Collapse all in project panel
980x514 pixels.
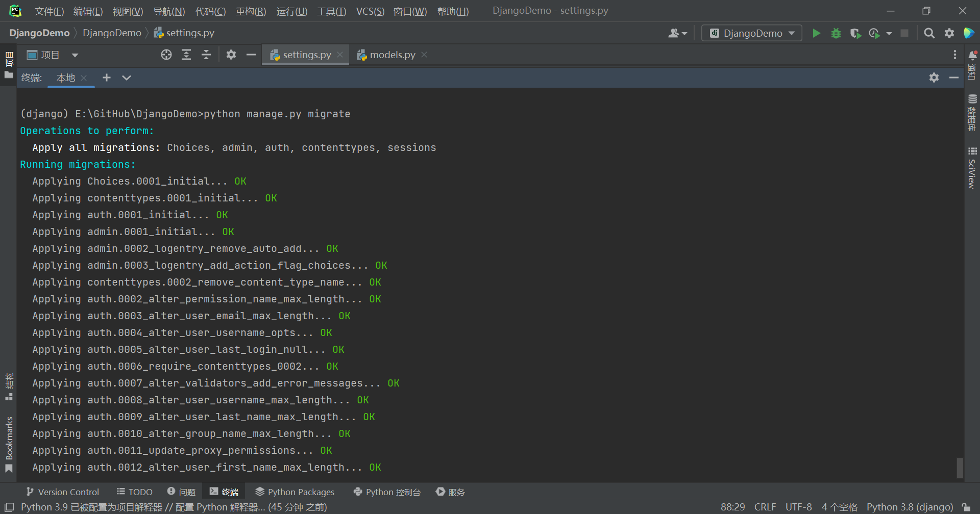pyautogui.click(x=206, y=55)
